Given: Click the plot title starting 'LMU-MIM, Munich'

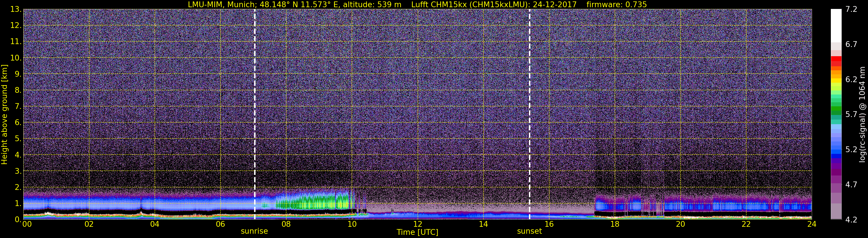Looking at the screenshot, I should coord(417,4).
